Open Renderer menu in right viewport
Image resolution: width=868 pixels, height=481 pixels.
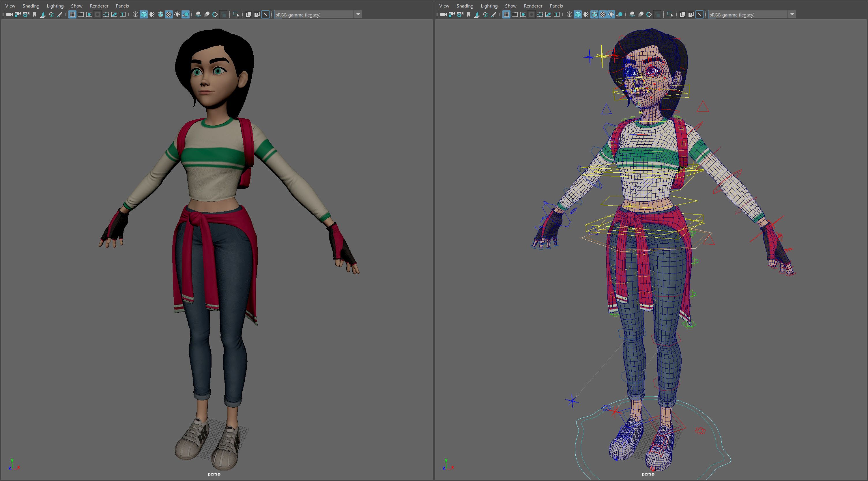tap(533, 6)
